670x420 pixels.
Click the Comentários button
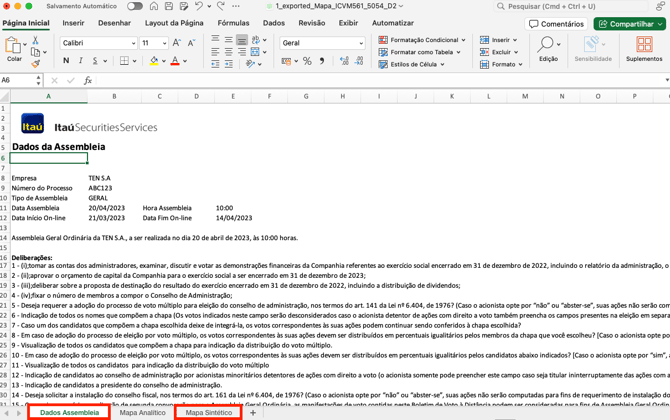[x=557, y=24]
